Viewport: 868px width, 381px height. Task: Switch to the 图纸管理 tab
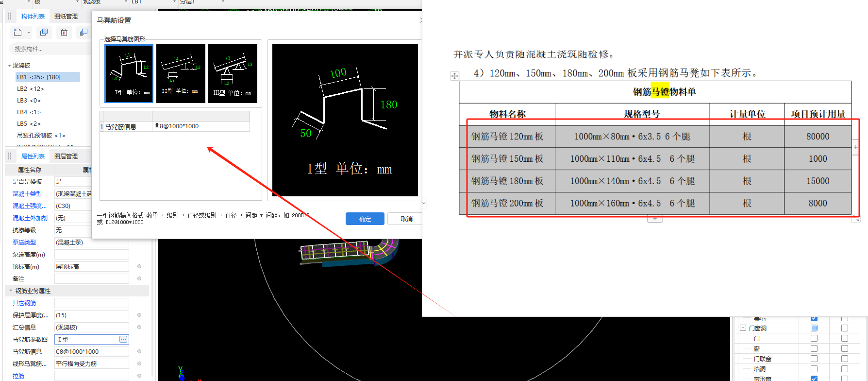click(x=66, y=17)
